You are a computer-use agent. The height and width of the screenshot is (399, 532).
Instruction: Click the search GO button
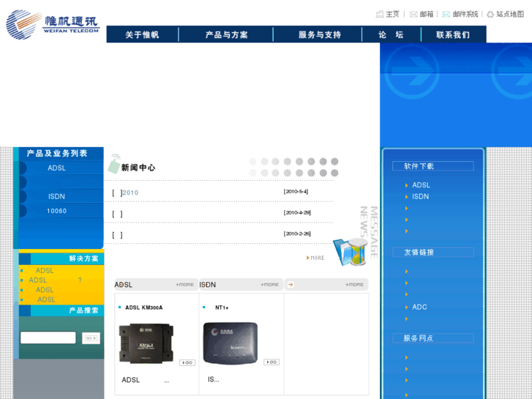(x=91, y=338)
